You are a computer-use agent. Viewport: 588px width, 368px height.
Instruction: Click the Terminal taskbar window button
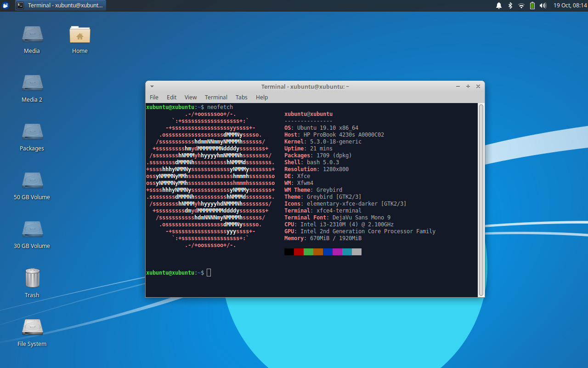pyautogui.click(x=60, y=6)
